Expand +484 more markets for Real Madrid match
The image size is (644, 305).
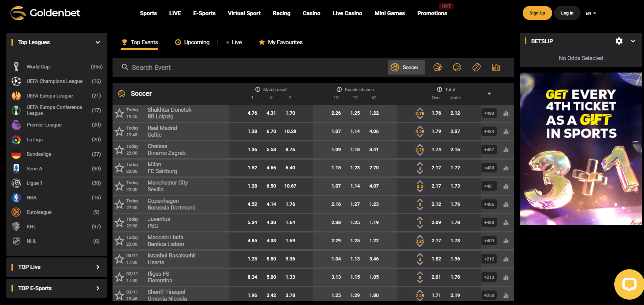click(x=489, y=132)
